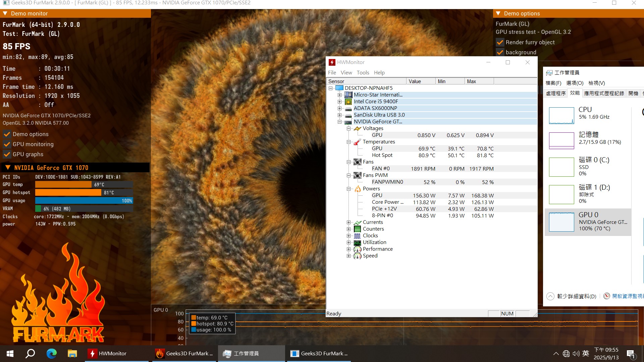Expand the Intel Core i5 9400F node

coord(339,102)
